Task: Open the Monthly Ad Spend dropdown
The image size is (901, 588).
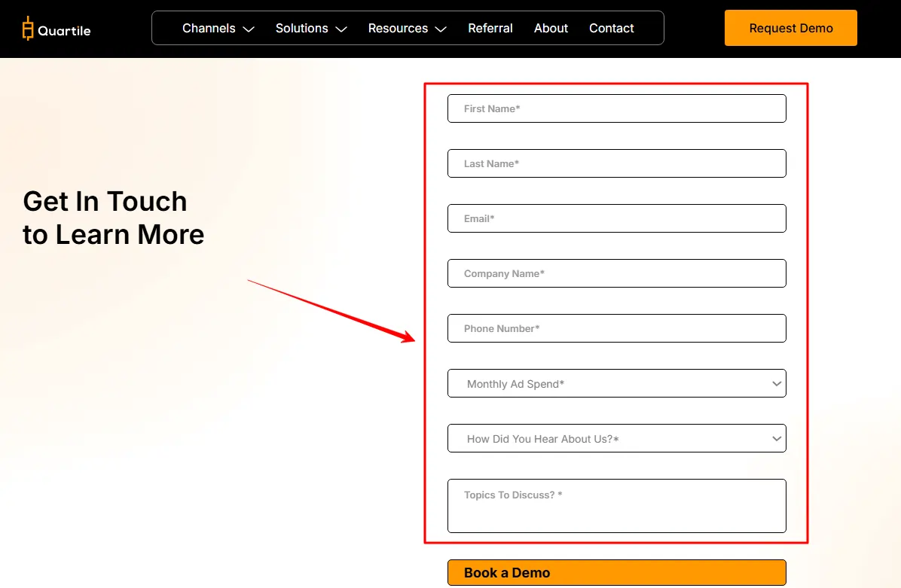Action: (x=616, y=383)
